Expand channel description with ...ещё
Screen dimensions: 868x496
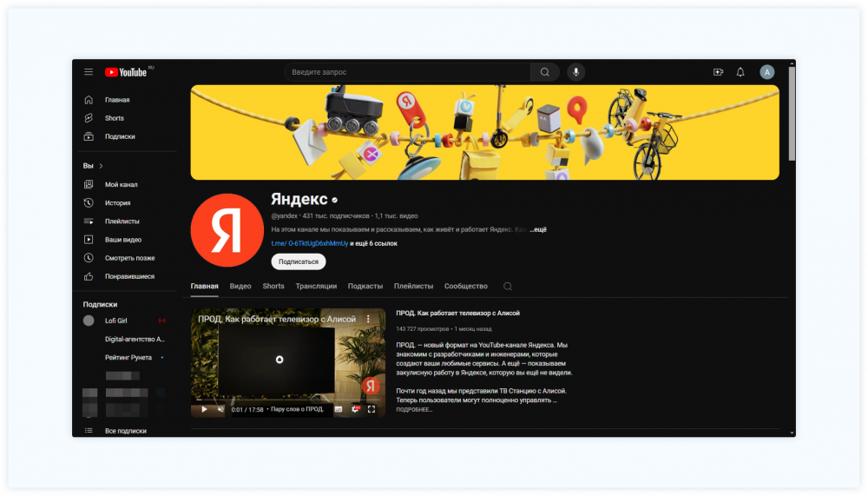tap(537, 229)
